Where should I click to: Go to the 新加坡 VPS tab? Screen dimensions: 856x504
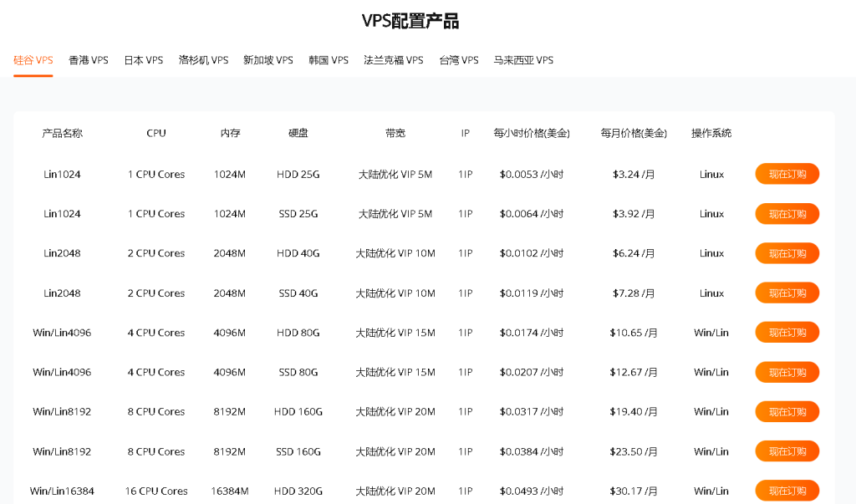[267, 60]
